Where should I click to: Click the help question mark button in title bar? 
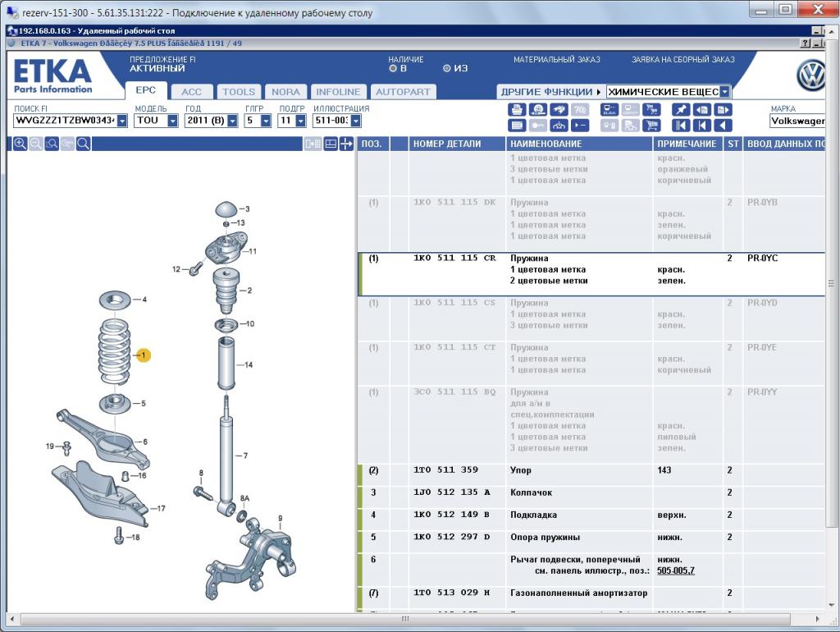(x=806, y=44)
